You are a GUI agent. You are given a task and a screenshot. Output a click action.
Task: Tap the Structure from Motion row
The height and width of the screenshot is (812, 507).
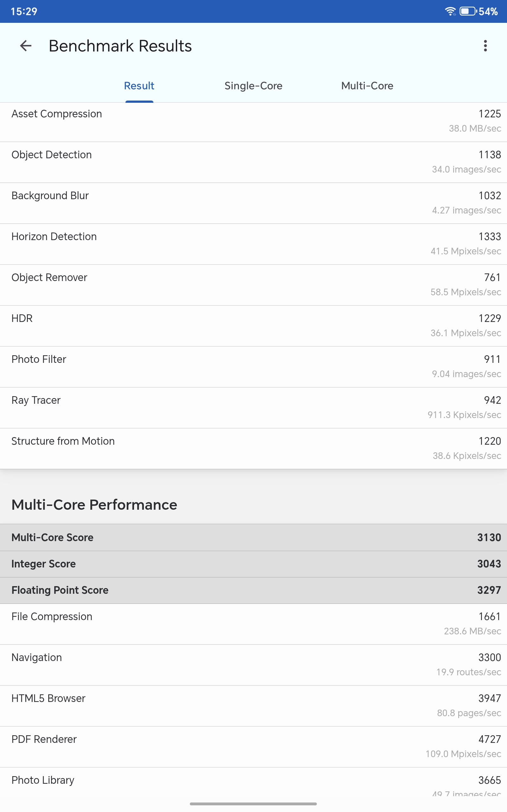point(253,449)
